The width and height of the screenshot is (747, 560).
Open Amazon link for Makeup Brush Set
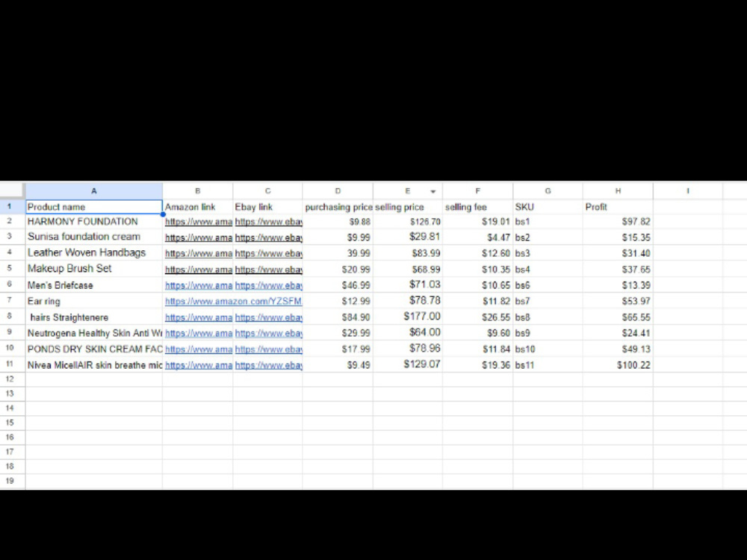[x=198, y=270]
